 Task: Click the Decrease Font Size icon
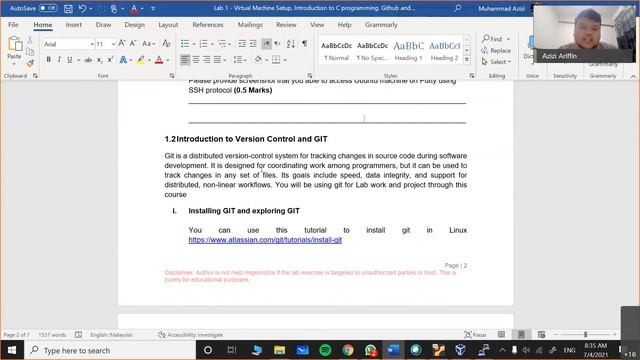click(133, 43)
